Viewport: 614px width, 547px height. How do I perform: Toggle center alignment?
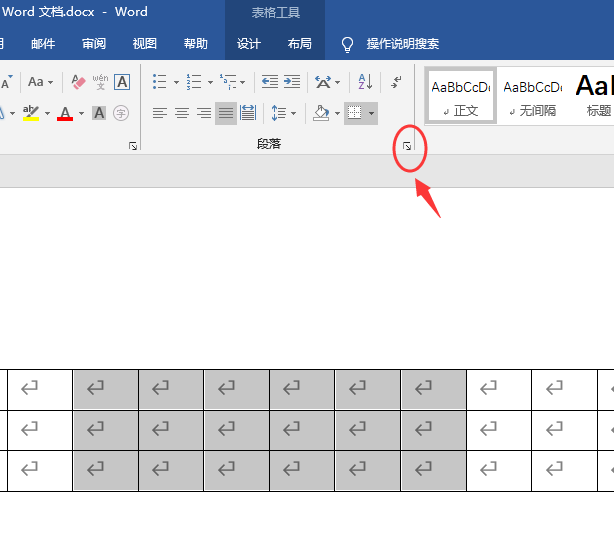click(x=181, y=113)
